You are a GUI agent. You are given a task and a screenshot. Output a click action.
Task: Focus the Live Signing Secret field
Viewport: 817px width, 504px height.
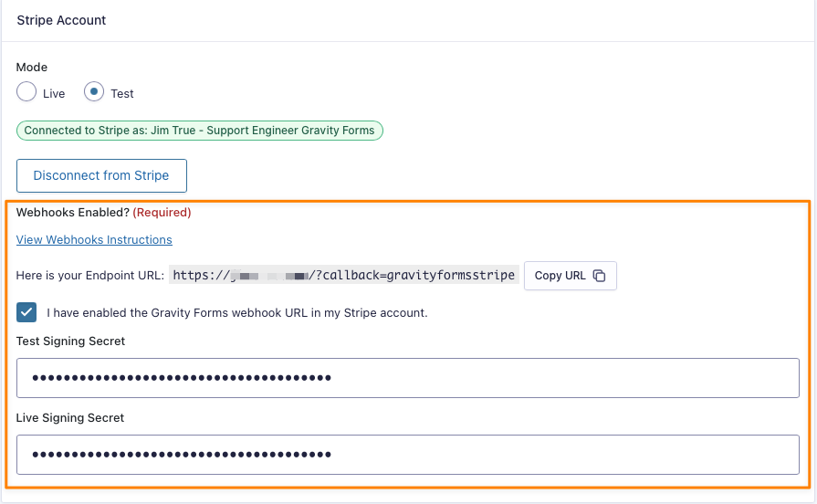click(407, 455)
